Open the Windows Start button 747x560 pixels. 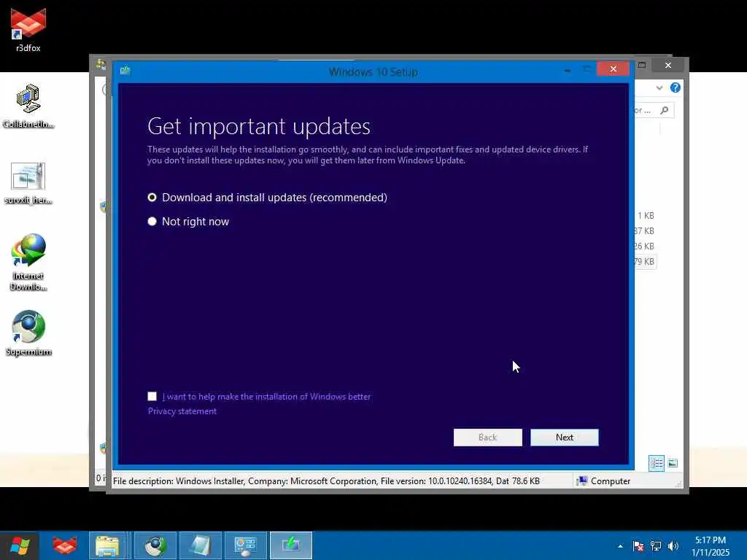coord(20,545)
